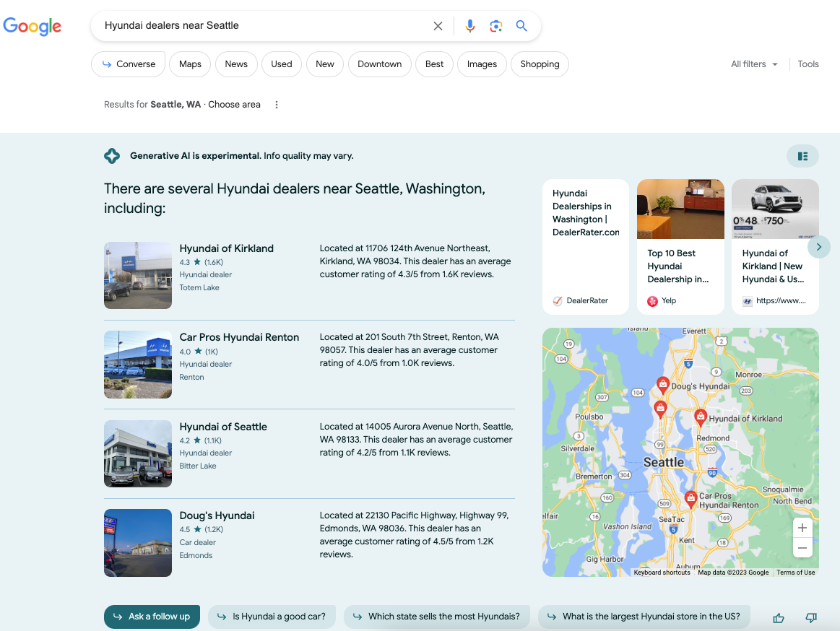Submit search with magnifier icon
This screenshot has width=840, height=631.
click(521, 26)
